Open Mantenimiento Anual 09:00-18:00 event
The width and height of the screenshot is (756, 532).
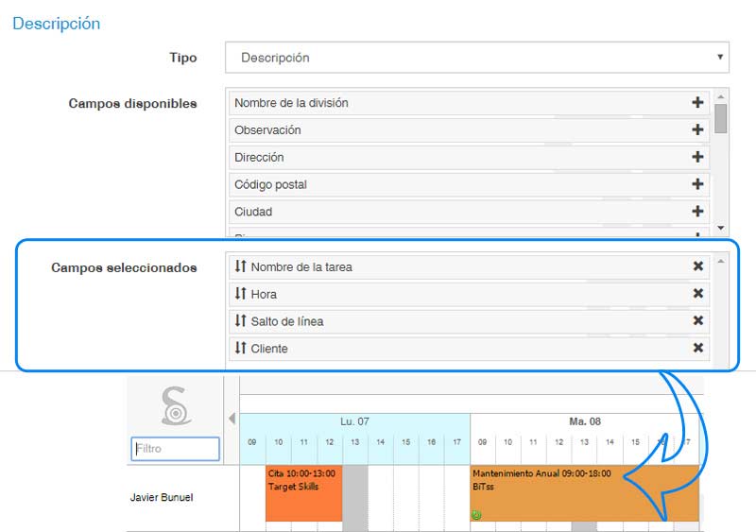coord(584,493)
